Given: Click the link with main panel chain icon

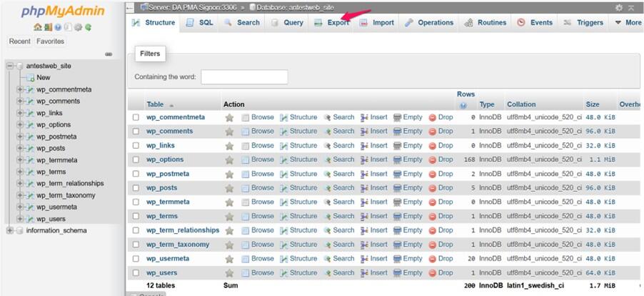Looking at the screenshot, I should point(109,54).
